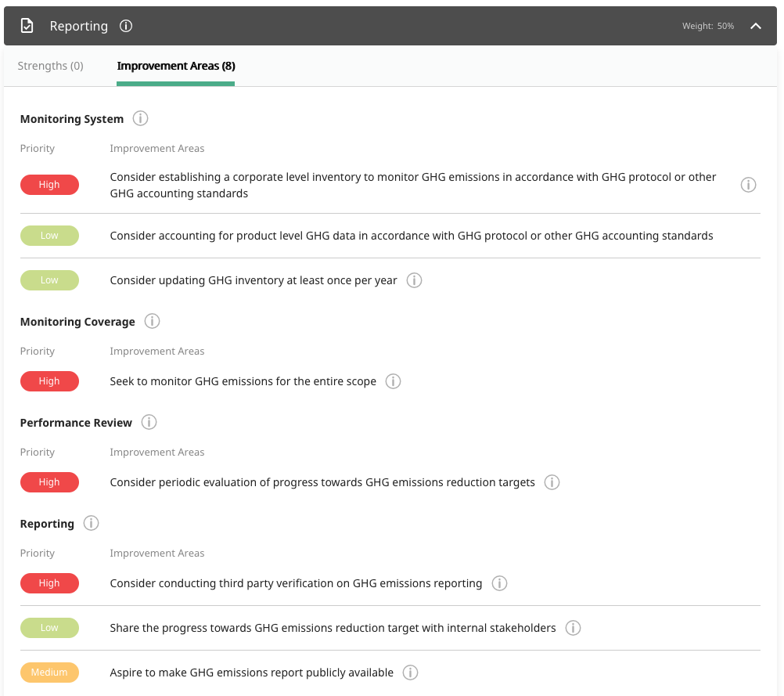
Task: Switch to the Strengths (0) tab
Action: pos(50,66)
